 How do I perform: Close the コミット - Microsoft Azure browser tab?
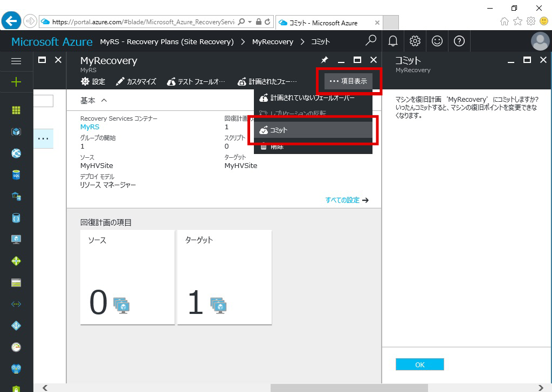click(x=377, y=23)
